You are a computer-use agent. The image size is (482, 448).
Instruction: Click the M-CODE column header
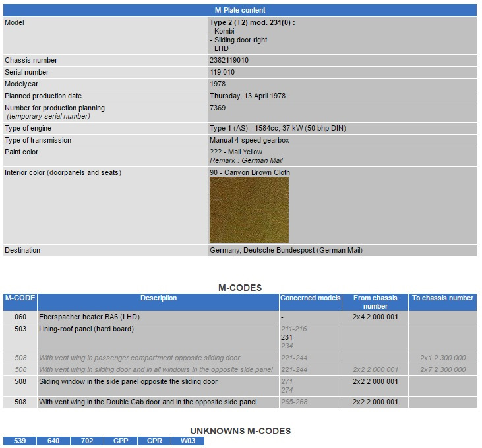pyautogui.click(x=20, y=302)
